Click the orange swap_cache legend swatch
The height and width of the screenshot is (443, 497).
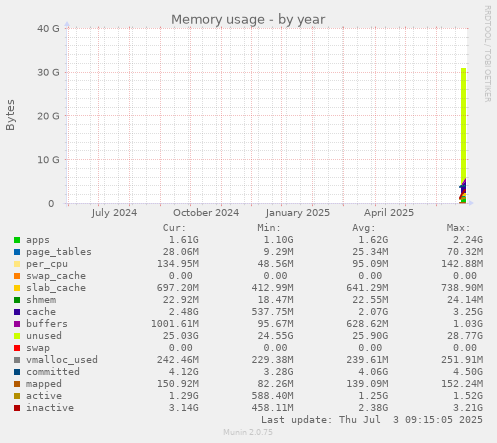pyautogui.click(x=17, y=276)
